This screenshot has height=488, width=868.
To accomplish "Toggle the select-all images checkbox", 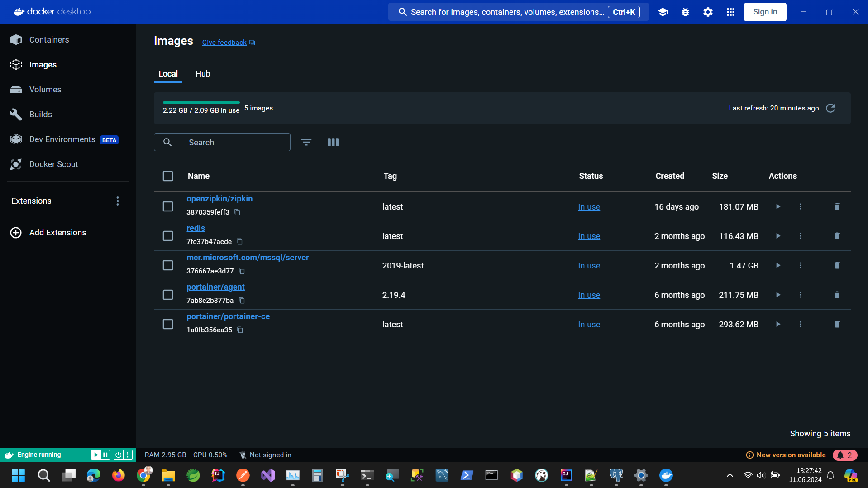I will (168, 176).
